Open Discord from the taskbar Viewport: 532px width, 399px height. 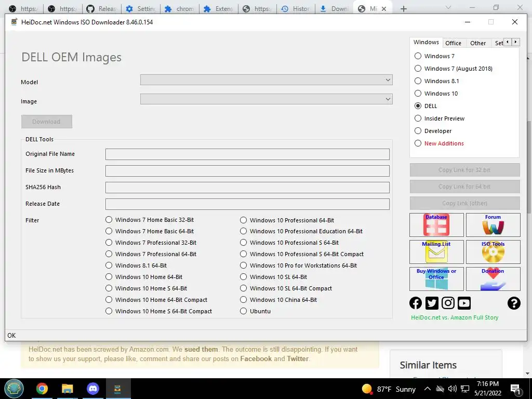[92, 389]
